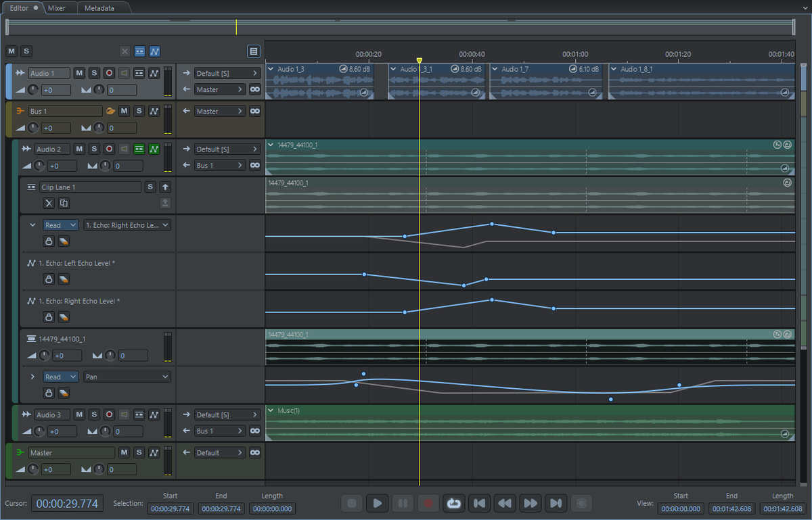The image size is (812, 520).
Task: Start playback with Play button
Action: coord(377,503)
